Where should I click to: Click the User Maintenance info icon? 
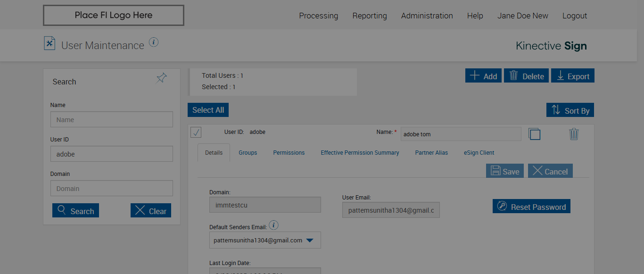pos(154,42)
